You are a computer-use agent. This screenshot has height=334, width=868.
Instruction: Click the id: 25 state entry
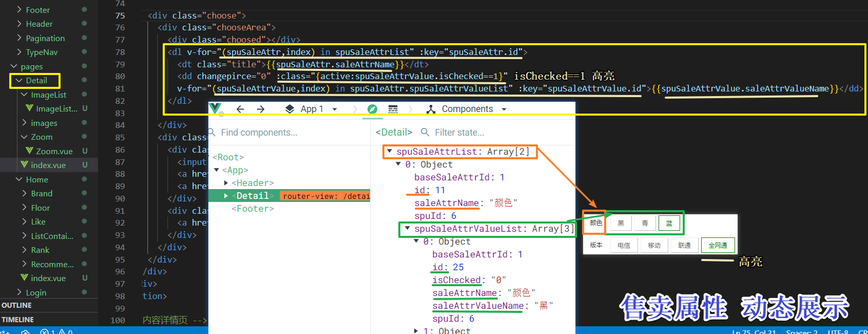pyautogui.click(x=448, y=267)
